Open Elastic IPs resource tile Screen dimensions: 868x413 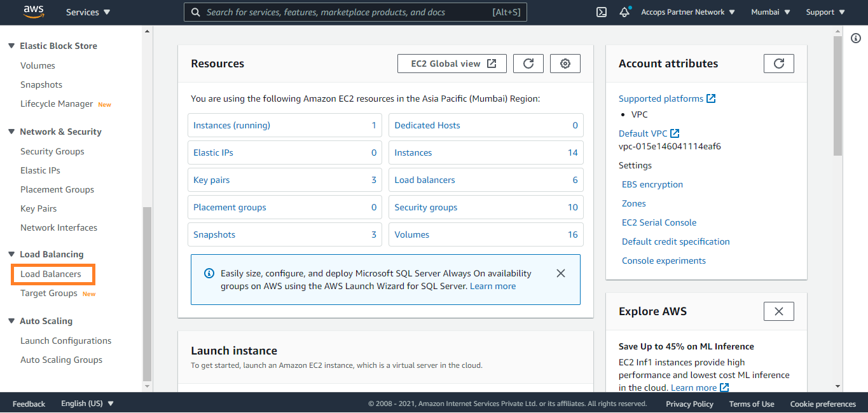285,152
